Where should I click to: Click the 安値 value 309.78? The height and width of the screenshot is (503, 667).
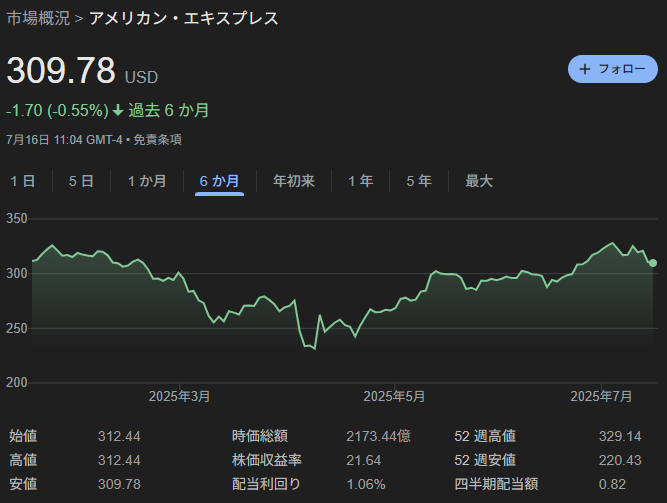click(119, 484)
